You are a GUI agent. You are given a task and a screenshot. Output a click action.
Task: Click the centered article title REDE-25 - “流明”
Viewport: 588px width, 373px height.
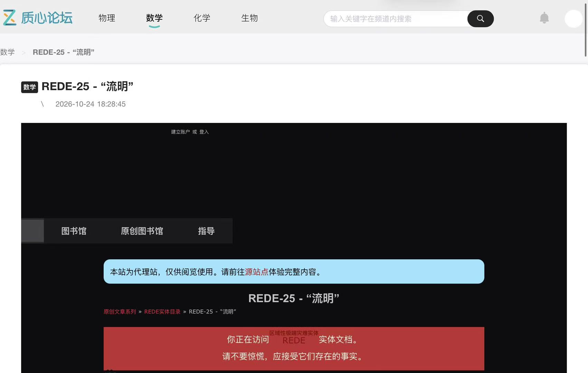click(x=294, y=298)
